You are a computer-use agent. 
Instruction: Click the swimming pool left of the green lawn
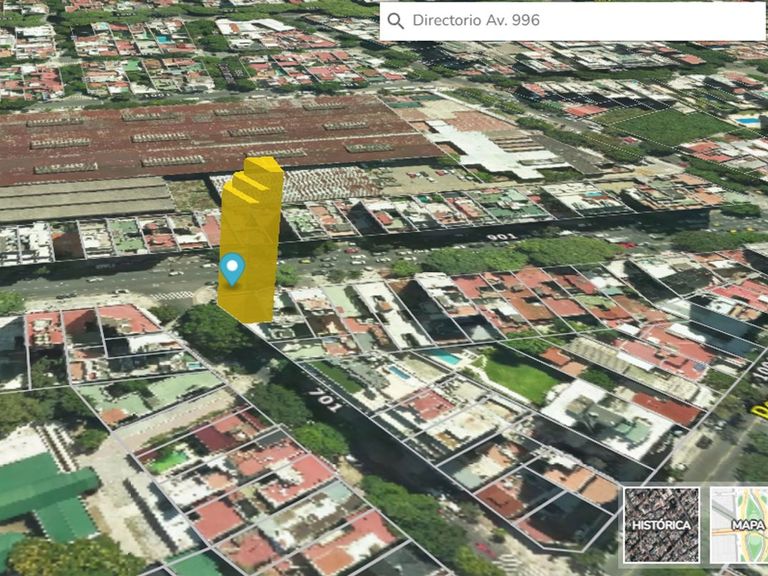coord(446,358)
